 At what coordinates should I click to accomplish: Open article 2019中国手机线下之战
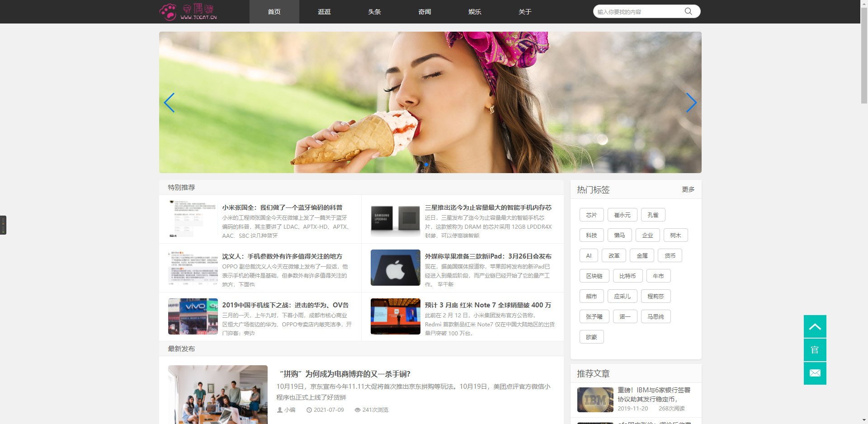285,305
